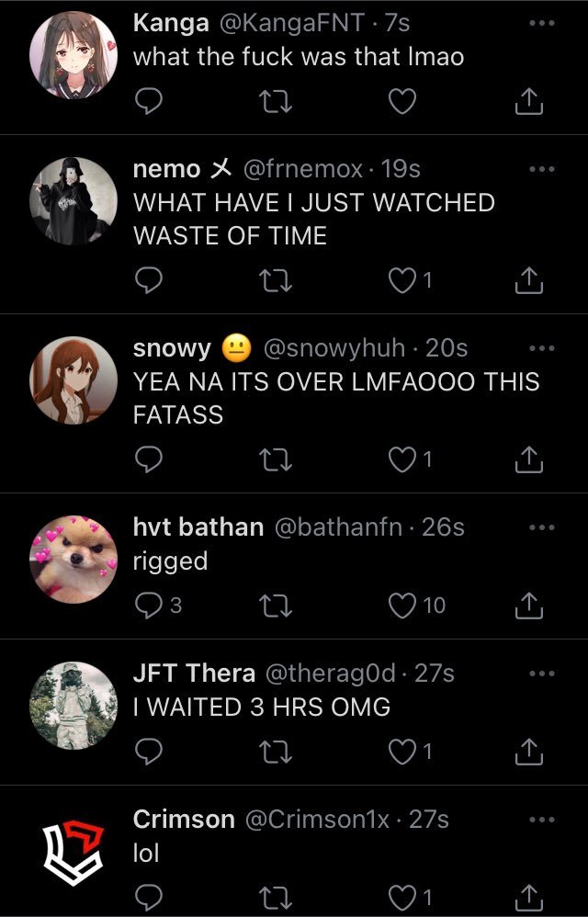Open Crimson's display name profile

pyautogui.click(x=184, y=820)
